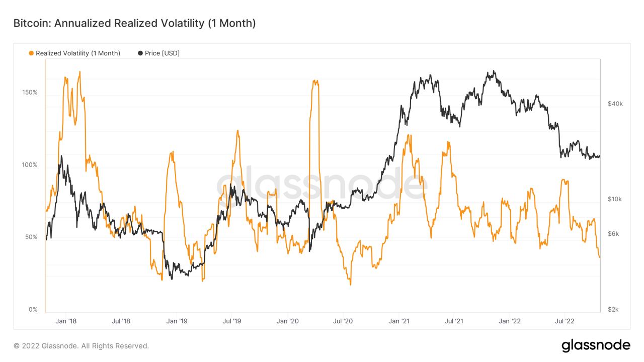The height and width of the screenshot is (362, 644).
Task: Click the 100% volatility axis label
Action: click(x=30, y=165)
